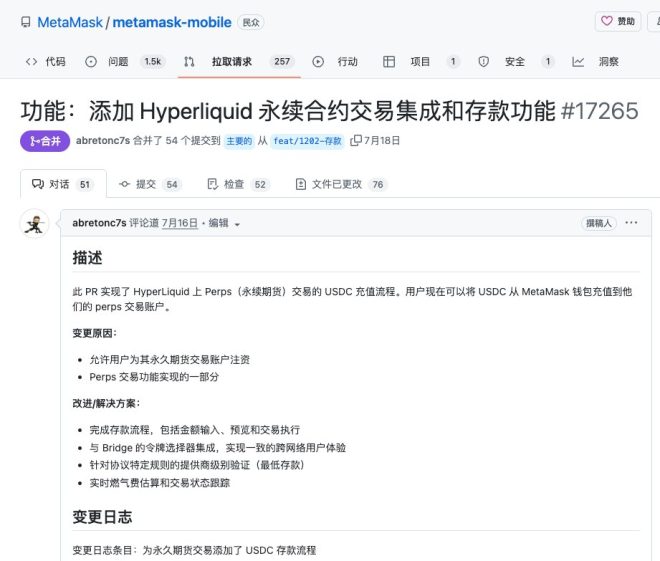This screenshot has height=561, width=660.
Task: Click the 1.5k issues counter
Action: tap(153, 62)
